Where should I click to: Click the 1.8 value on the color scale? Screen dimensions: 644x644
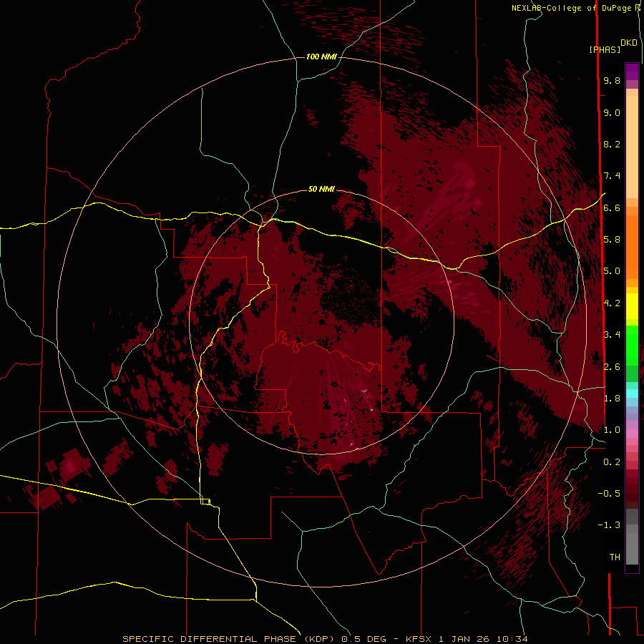coord(612,399)
